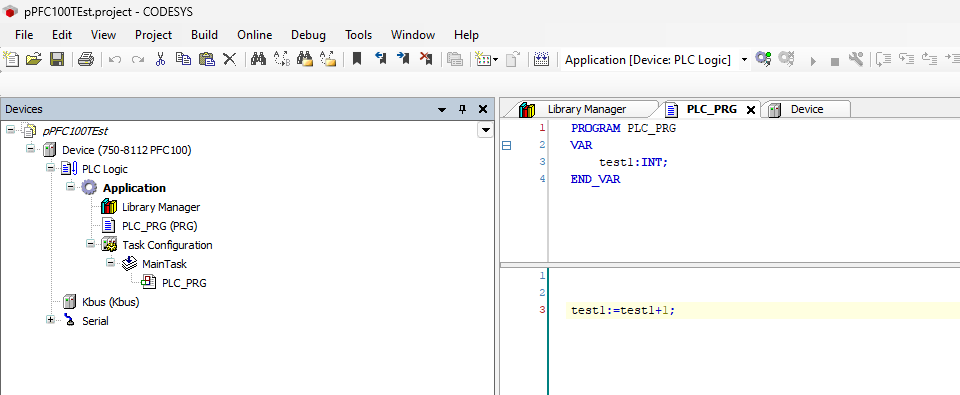
Task: Close the Devices panel
Action: tap(482, 109)
